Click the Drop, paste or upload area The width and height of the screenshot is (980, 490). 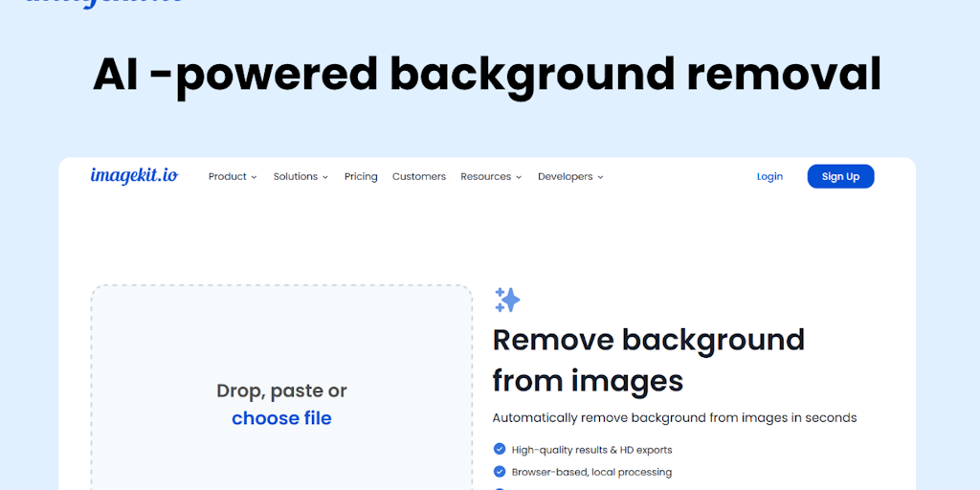pyautogui.click(x=281, y=388)
